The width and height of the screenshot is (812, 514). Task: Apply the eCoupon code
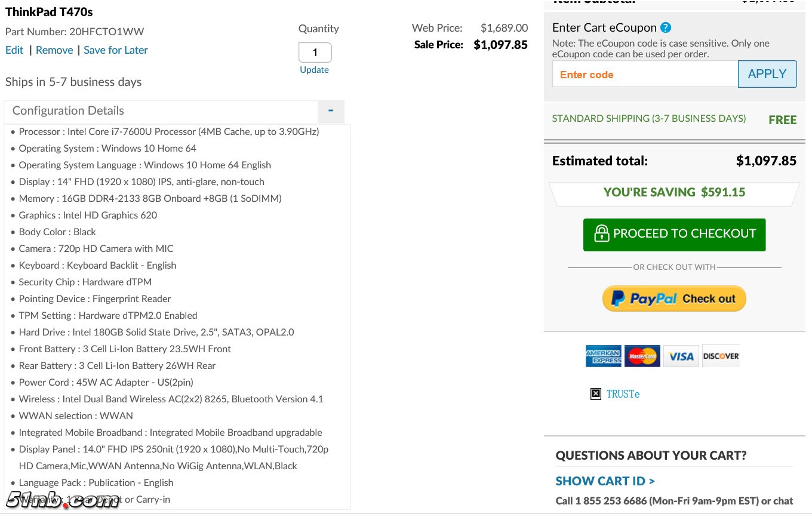[x=767, y=74]
